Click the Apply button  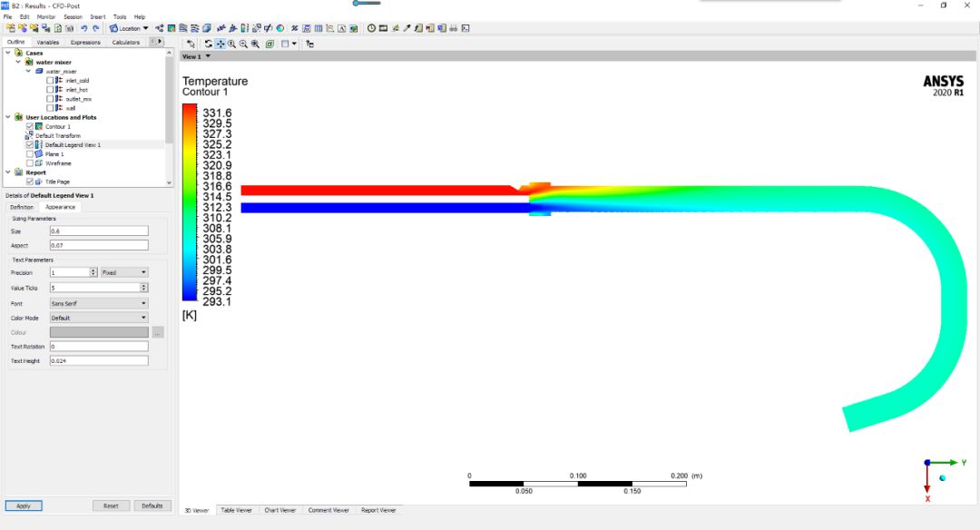24,505
